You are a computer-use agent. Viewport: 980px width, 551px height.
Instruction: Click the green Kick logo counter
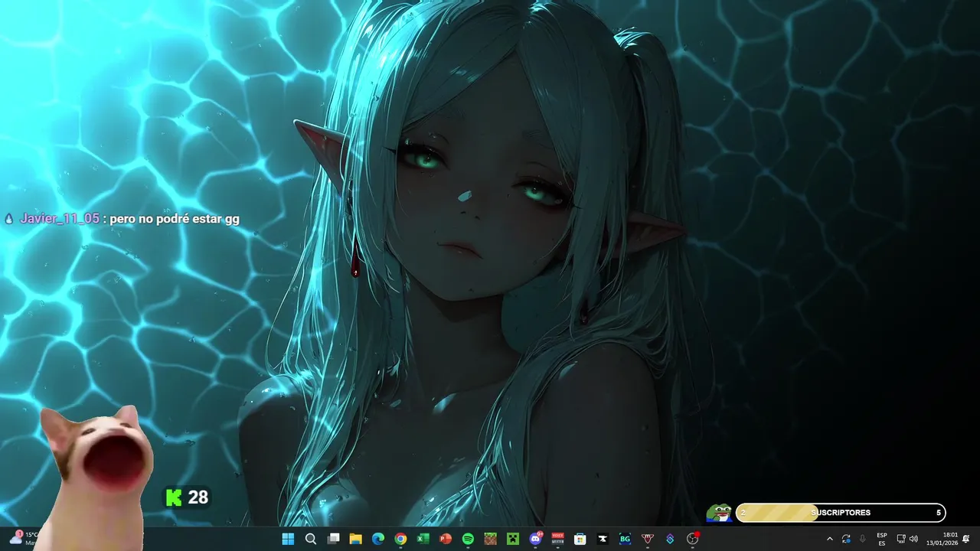coord(174,497)
